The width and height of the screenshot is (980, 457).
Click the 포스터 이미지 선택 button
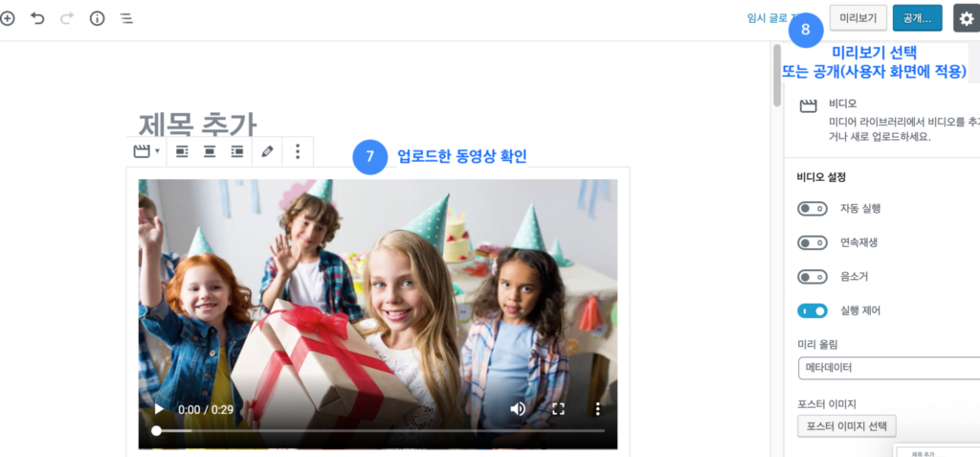click(846, 425)
